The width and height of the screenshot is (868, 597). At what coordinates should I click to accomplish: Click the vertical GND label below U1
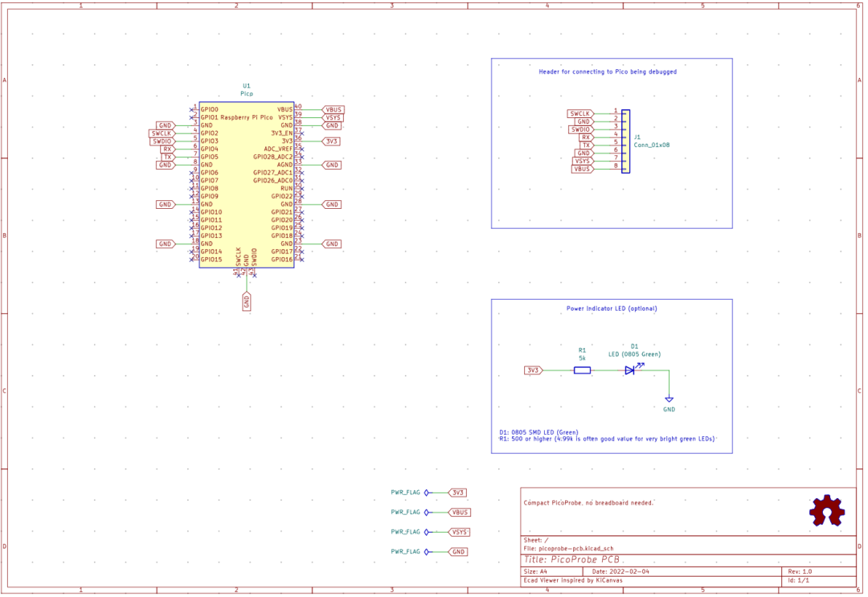247,301
